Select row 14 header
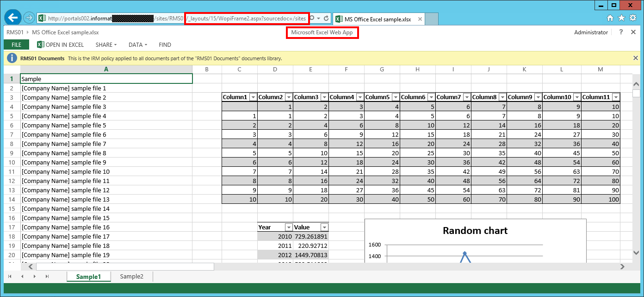Image resolution: width=644 pixels, height=297 pixels. (x=12, y=199)
